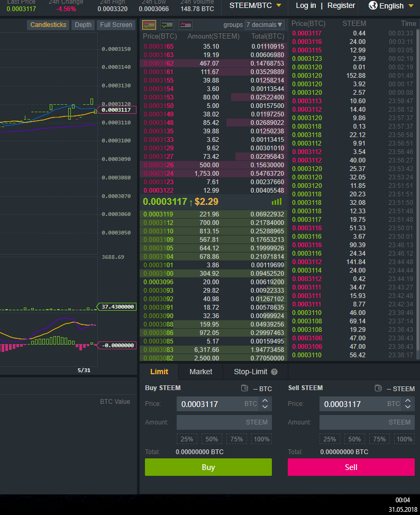Set sell amount to 75%
Image resolution: width=420 pixels, height=515 pixels.
coord(379,439)
